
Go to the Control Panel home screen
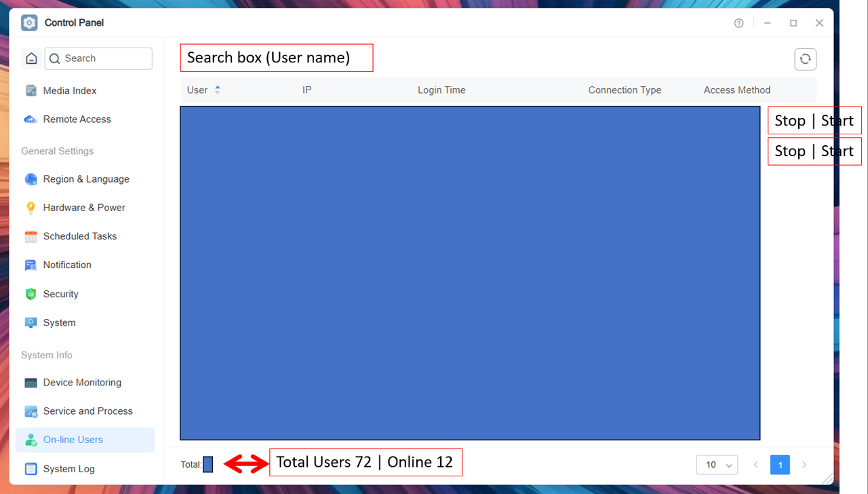coord(31,58)
